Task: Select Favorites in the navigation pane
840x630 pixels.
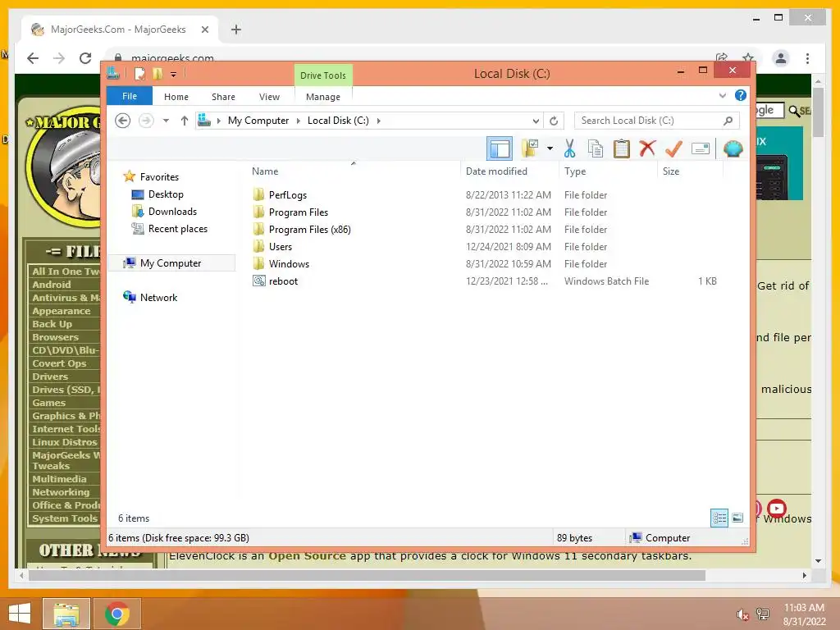Action: 159,177
